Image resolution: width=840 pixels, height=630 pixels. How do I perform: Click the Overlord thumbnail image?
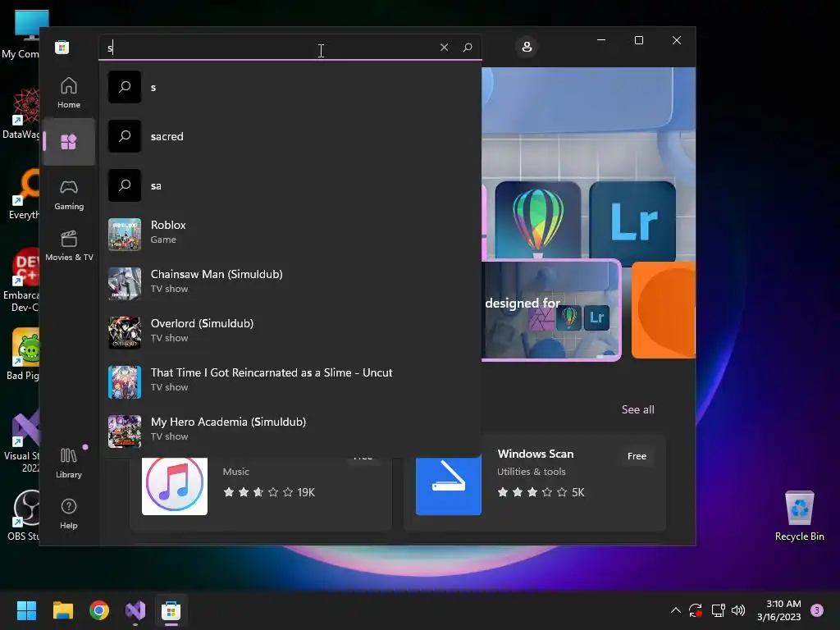point(125,333)
